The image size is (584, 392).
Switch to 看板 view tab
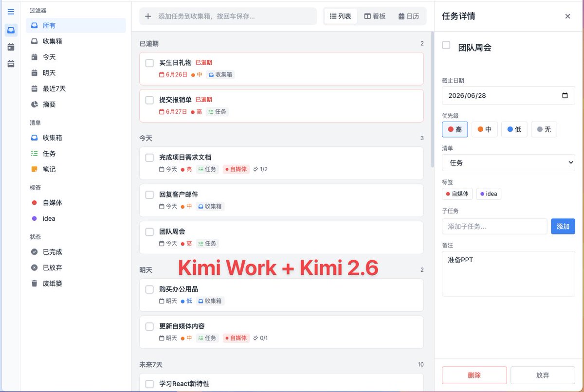coord(375,16)
